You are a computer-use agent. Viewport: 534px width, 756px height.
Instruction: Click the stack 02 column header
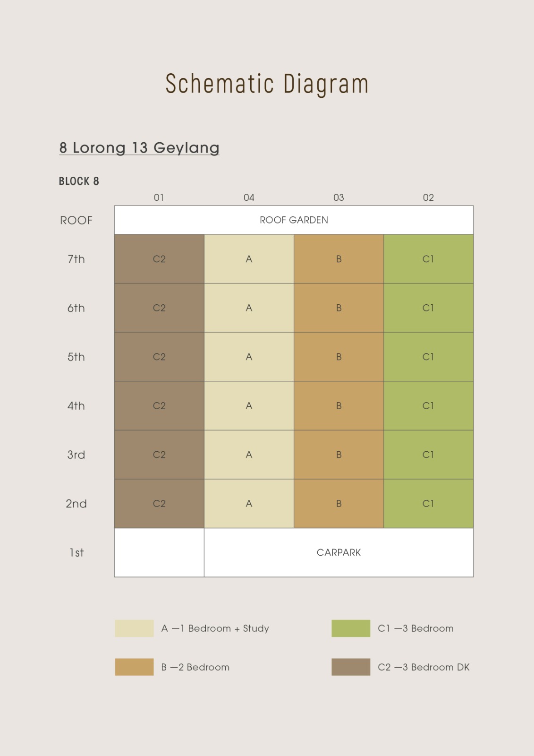click(x=428, y=198)
